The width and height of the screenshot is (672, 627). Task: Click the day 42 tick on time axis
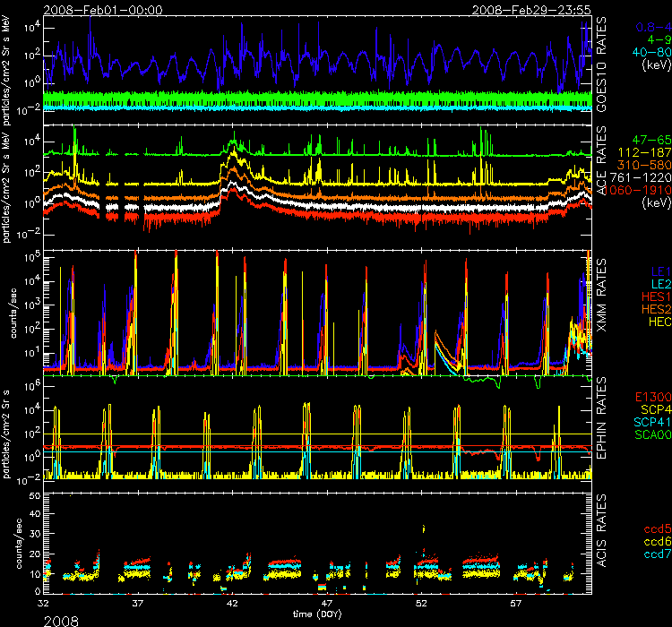(x=232, y=605)
